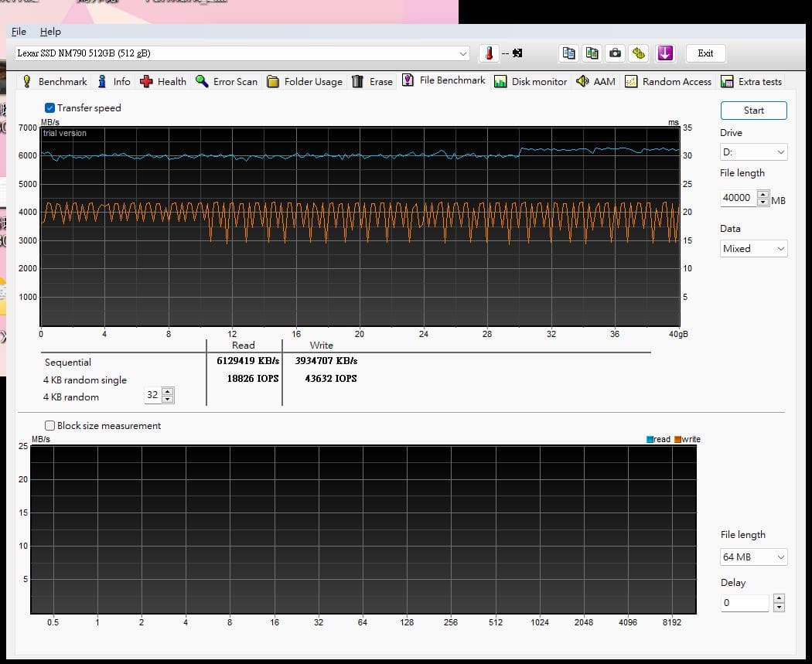Open the Lexar SSD NM790 drive selector
The width and height of the screenshot is (812, 664).
pos(242,53)
